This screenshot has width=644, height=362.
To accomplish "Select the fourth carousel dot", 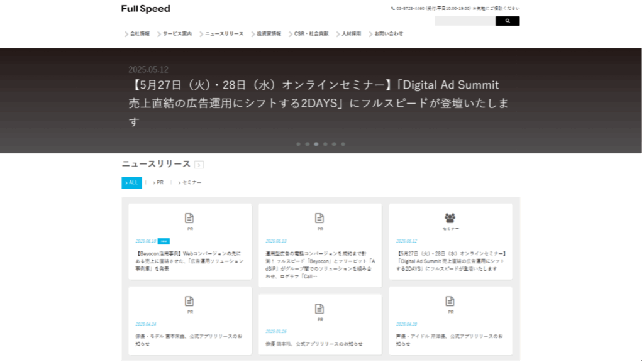I will point(325,144).
